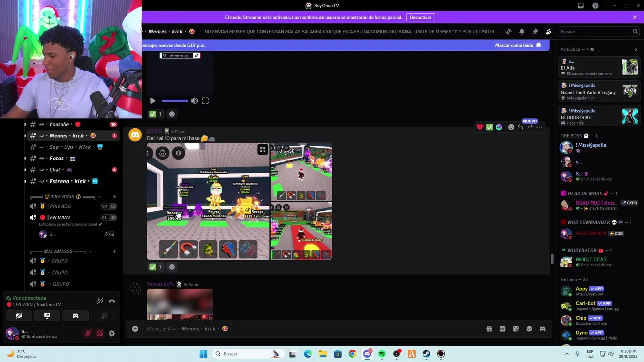This screenshot has width=644, height=362.
Task: Open the Fotos channel
Action: (x=73, y=158)
